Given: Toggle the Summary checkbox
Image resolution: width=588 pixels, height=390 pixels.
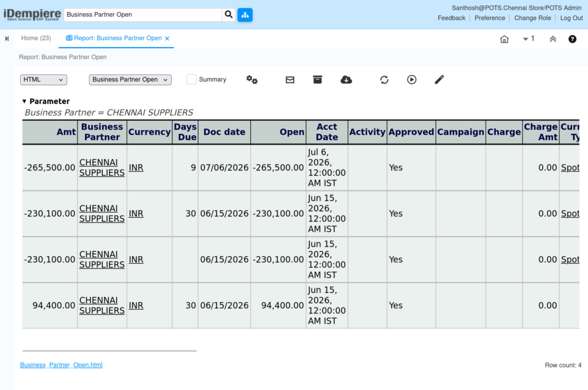Looking at the screenshot, I should [x=191, y=79].
